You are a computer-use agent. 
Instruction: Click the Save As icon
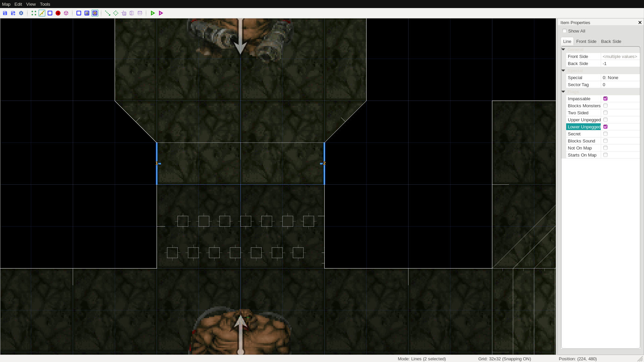tap(13, 13)
